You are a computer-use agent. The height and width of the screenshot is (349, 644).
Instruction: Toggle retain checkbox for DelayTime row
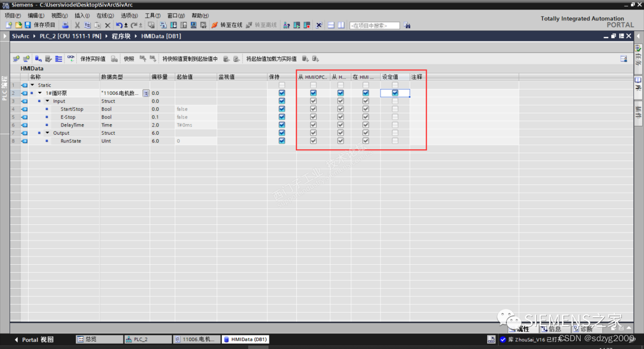point(281,125)
